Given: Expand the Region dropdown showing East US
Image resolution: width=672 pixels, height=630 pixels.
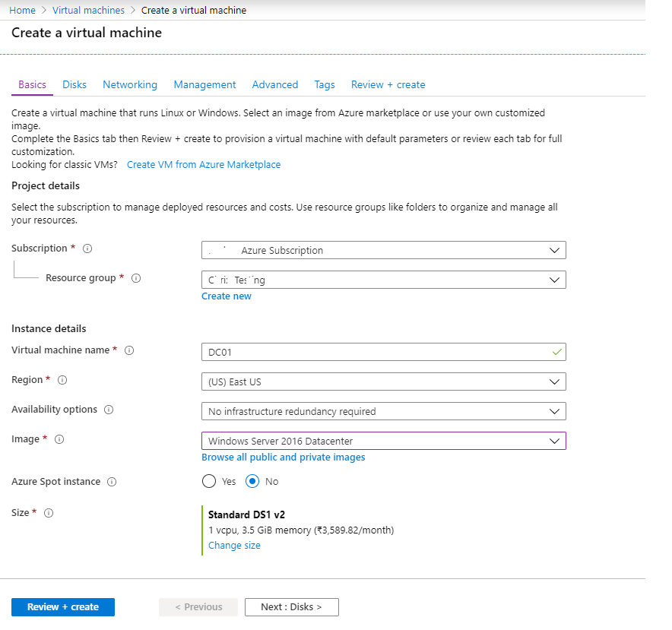Looking at the screenshot, I should (x=383, y=381).
